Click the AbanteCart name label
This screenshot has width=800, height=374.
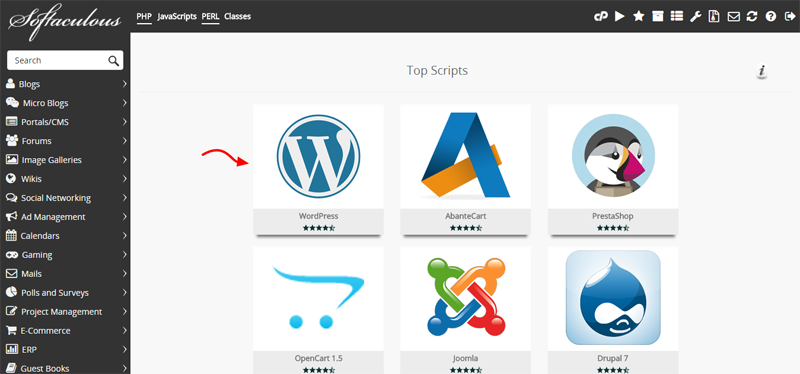pos(465,216)
